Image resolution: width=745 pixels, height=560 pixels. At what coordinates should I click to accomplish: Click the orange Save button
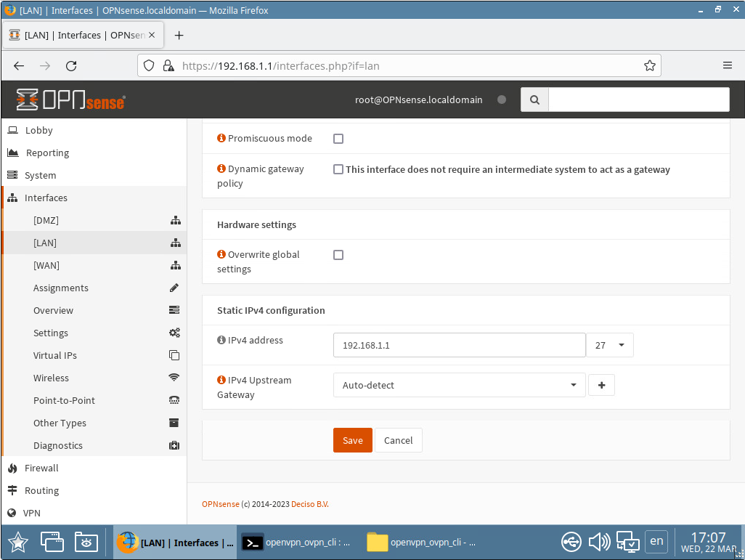(x=352, y=440)
